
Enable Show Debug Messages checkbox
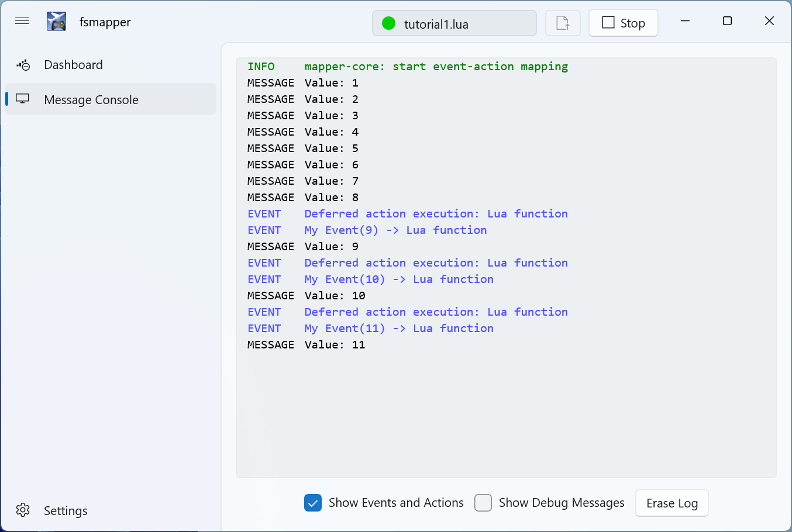(483, 503)
